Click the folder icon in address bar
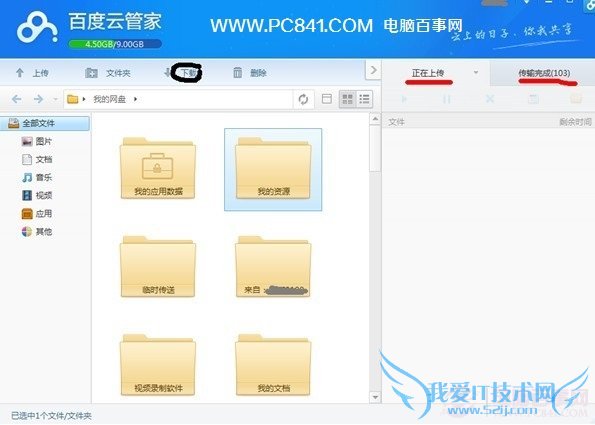 tap(72, 99)
